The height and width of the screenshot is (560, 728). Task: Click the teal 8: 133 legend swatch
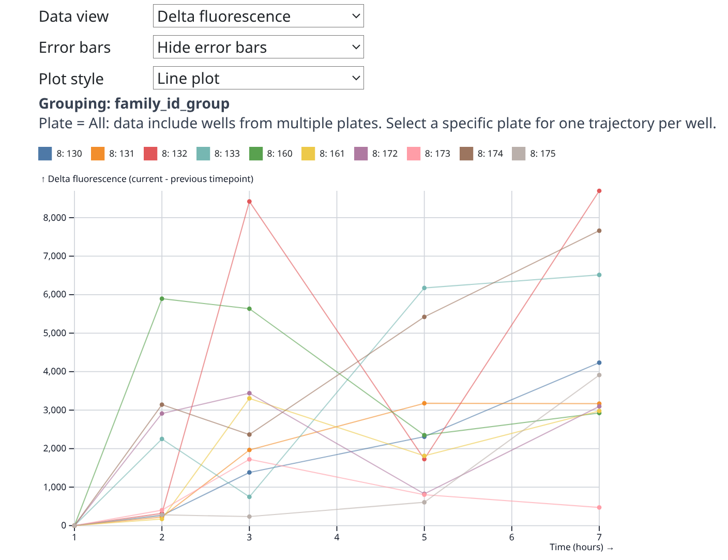(203, 154)
